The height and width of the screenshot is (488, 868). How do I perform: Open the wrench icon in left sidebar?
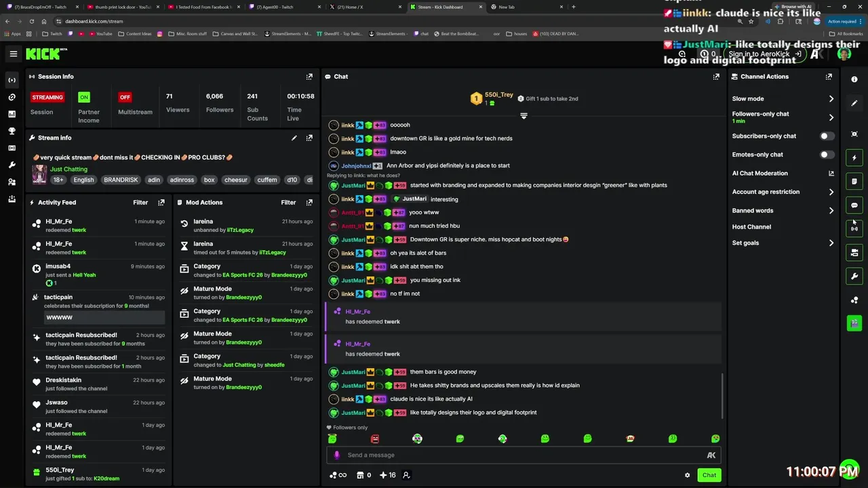tap(12, 165)
